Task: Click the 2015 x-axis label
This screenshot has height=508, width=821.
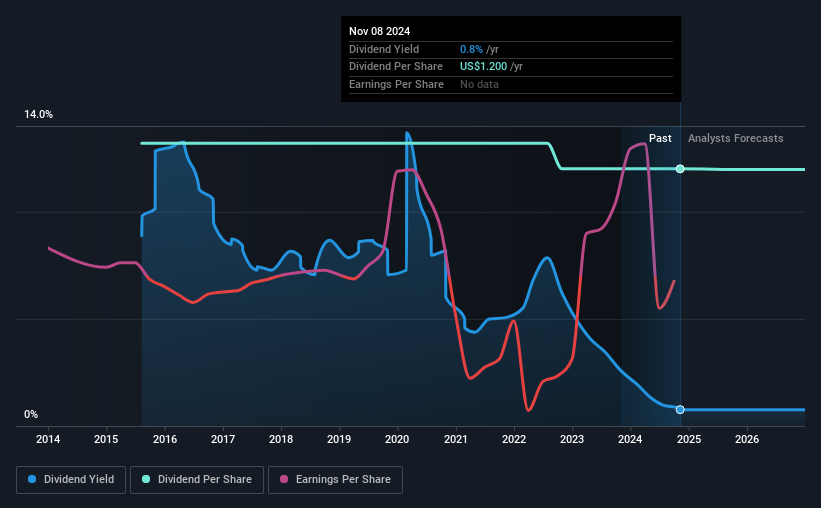Action: 106,439
